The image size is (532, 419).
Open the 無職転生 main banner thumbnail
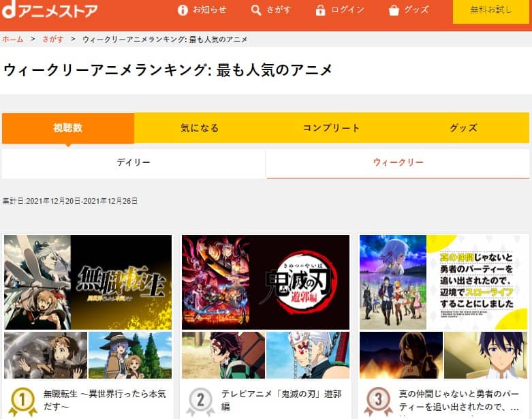coord(88,282)
